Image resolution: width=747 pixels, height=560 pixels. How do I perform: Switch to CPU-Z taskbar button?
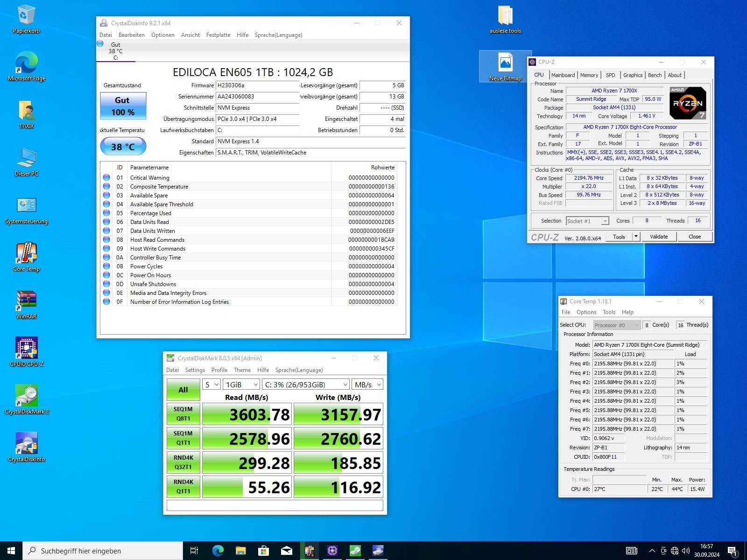332,551
